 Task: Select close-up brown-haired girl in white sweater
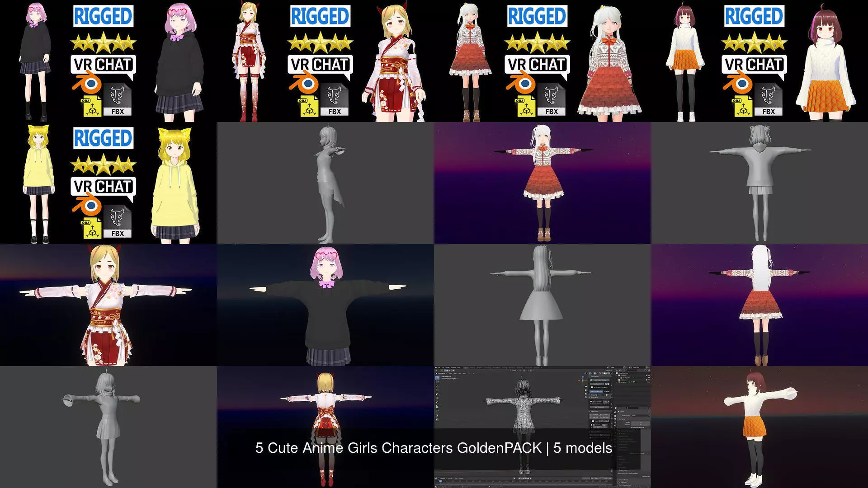826,63
